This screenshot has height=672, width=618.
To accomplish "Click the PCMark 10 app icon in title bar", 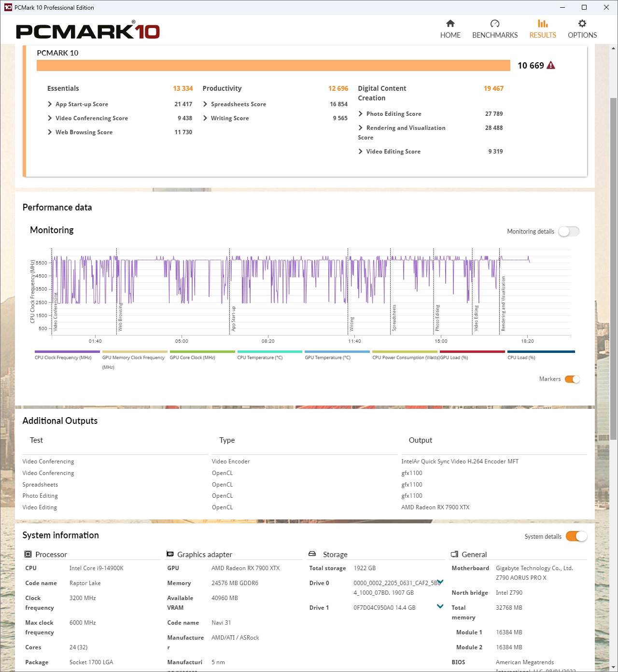I will point(8,7).
